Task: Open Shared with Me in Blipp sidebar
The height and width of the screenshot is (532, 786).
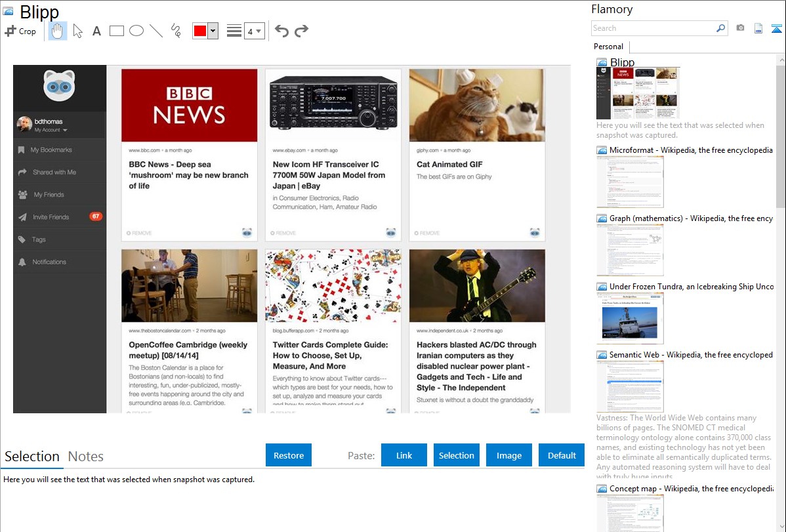Action: pyautogui.click(x=60, y=173)
